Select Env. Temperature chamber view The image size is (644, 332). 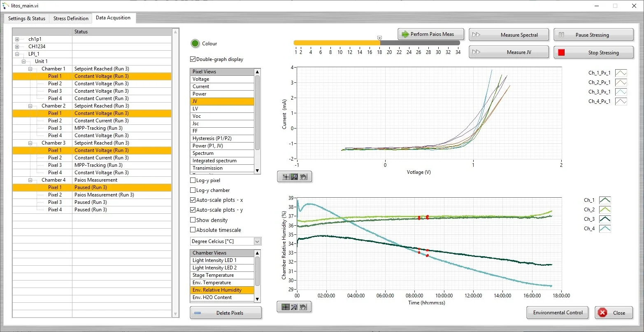pyautogui.click(x=222, y=283)
